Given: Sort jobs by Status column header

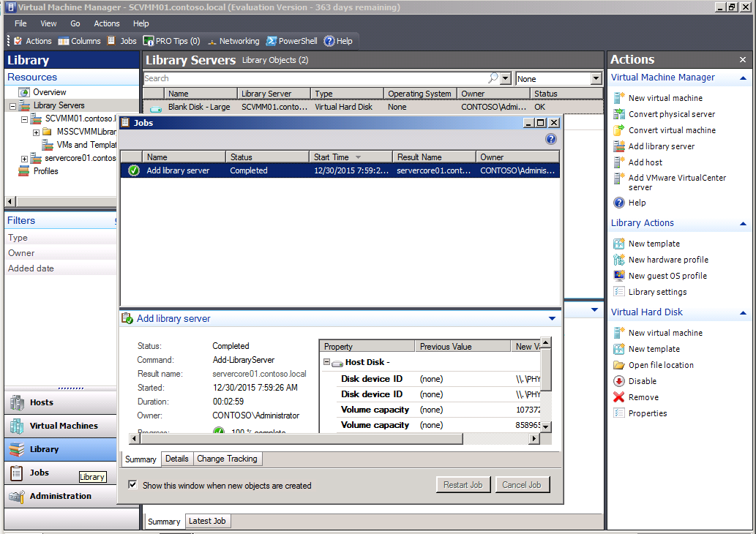Looking at the screenshot, I should click(267, 157).
